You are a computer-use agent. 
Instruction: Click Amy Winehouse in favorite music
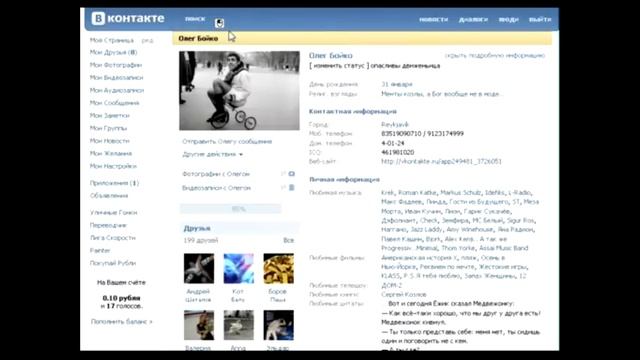click(469, 229)
